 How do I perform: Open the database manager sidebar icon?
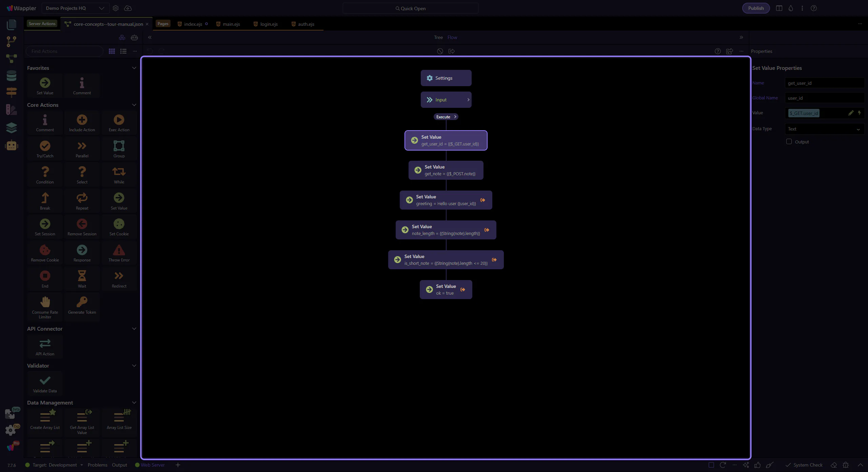click(12, 76)
